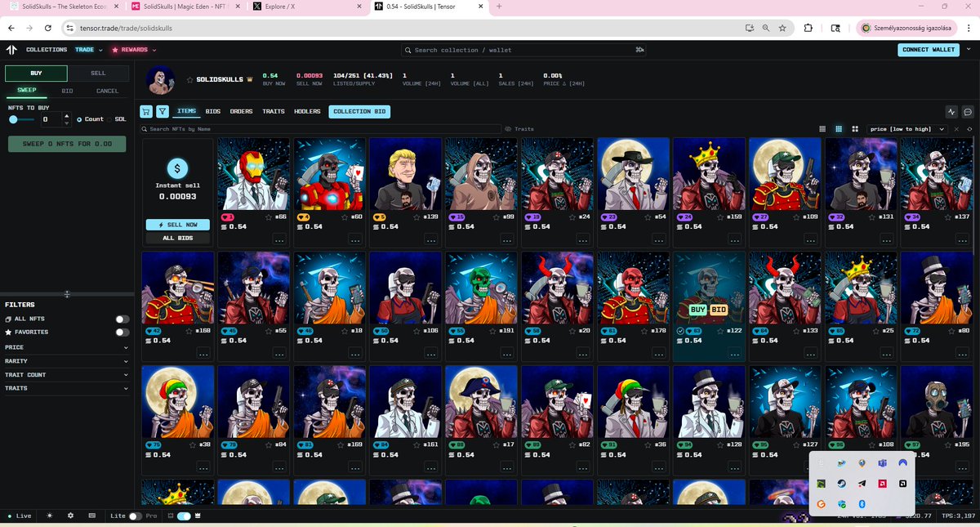Viewport: 980px width, 527px height.
Task: Click the Tensor logo icon
Action: pyautogui.click(x=11, y=50)
